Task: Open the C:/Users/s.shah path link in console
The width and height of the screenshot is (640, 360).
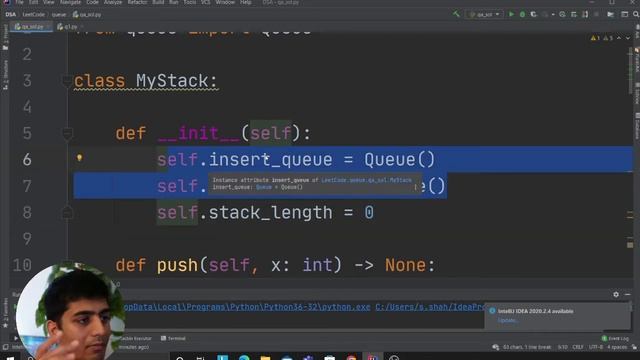Action: (429, 307)
